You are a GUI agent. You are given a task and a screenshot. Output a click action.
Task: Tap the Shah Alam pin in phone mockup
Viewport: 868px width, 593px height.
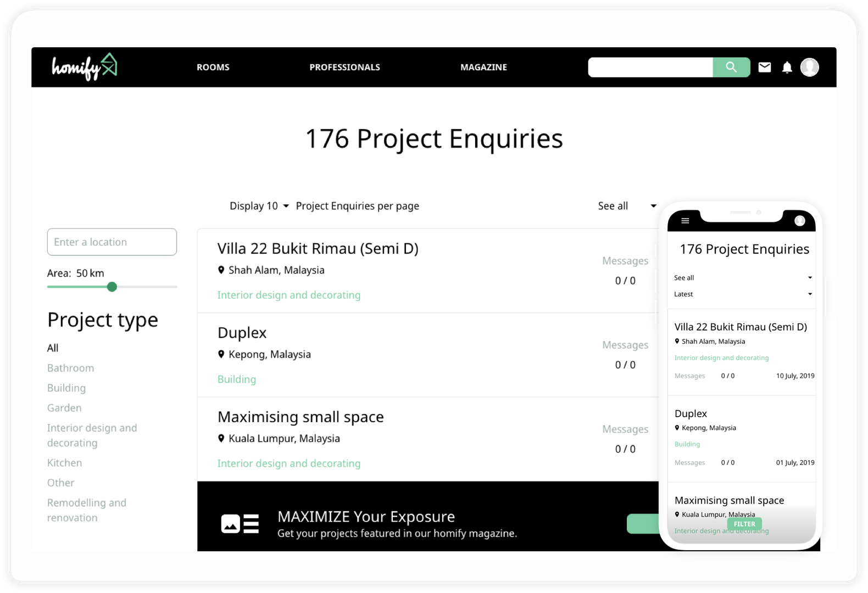(677, 341)
